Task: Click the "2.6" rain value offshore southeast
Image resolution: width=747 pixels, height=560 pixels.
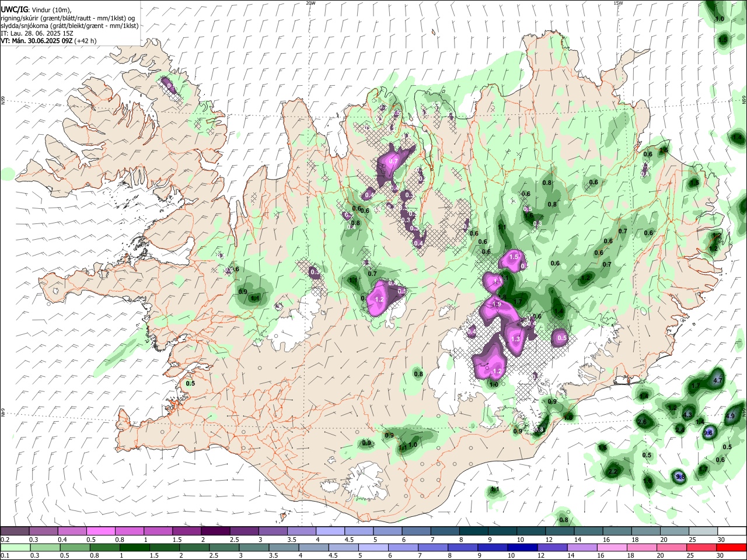Action: pos(642,422)
